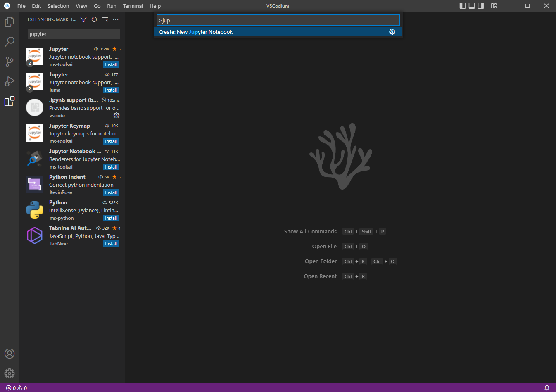The height and width of the screenshot is (392, 556).
Task: Open Extensions panel more actions menu
Action: (116, 19)
